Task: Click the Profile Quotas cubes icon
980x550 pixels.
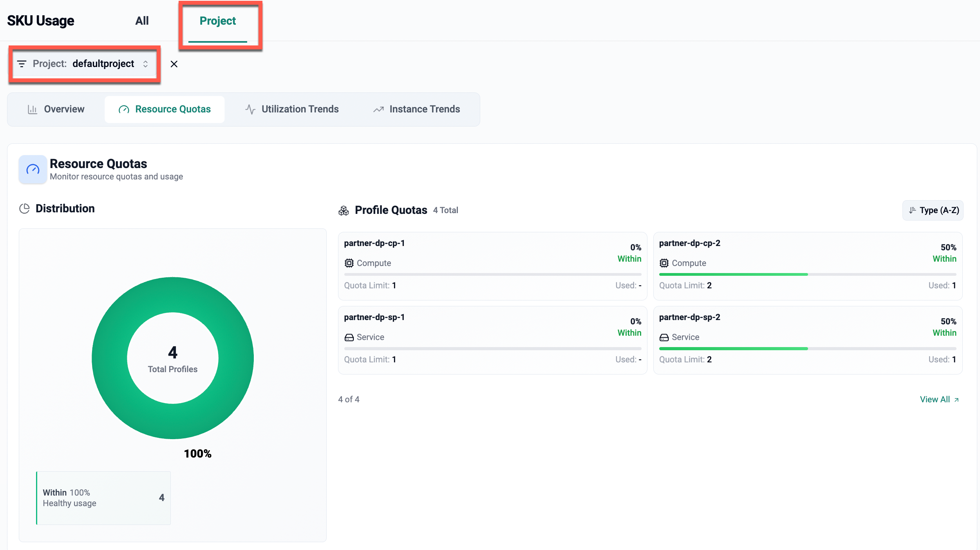Action: [x=344, y=211]
